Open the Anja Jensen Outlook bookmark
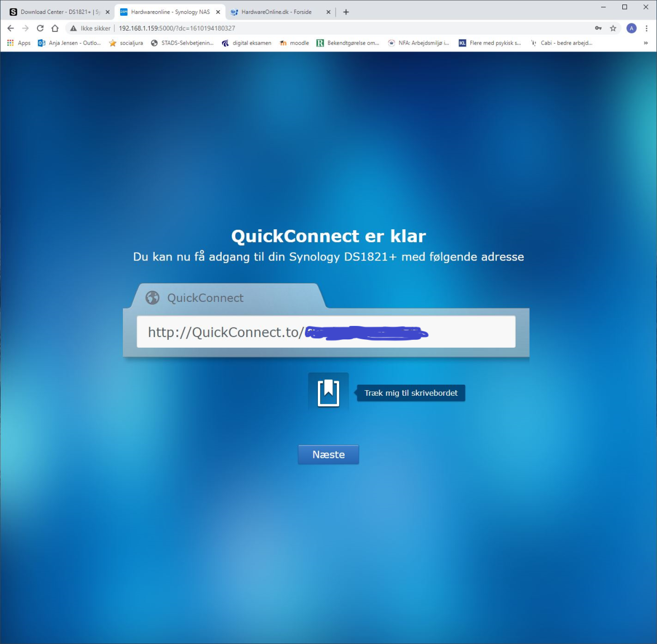Viewport: 657px width, 644px height. pos(69,42)
